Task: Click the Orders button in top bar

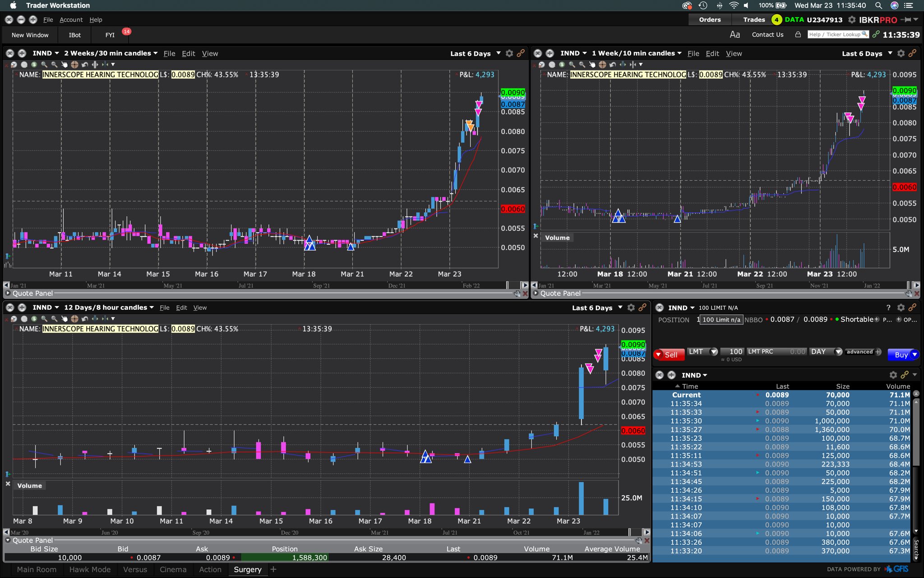Action: tap(710, 20)
